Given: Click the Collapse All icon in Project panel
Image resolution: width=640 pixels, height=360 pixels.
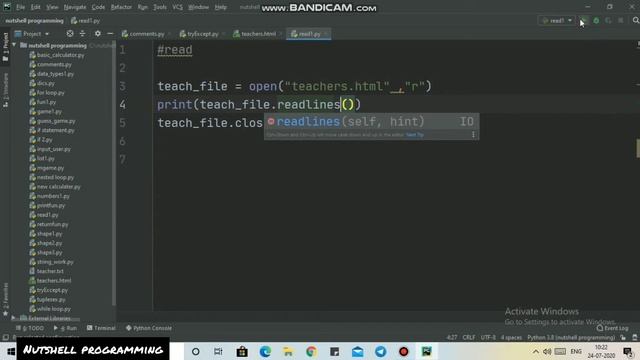Looking at the screenshot, I should [82, 33].
